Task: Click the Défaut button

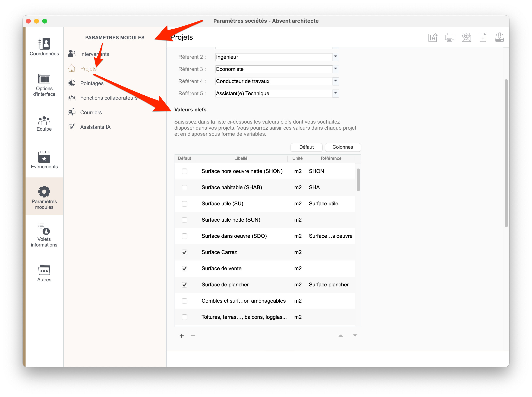Action: 306,147
